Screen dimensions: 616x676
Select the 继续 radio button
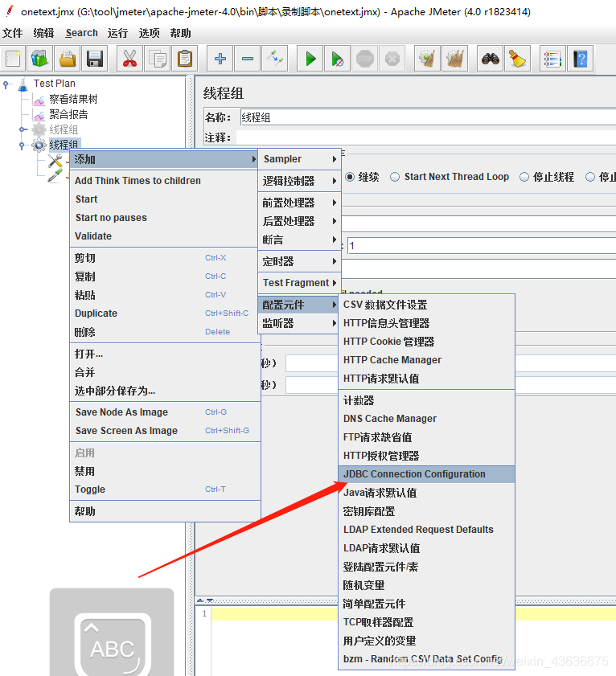[350, 177]
